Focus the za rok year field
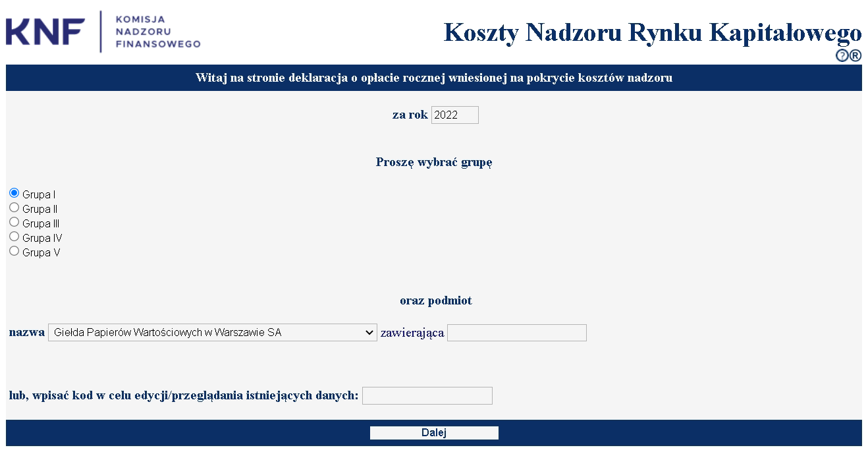Screen dimensions: 868x456 click(x=454, y=115)
